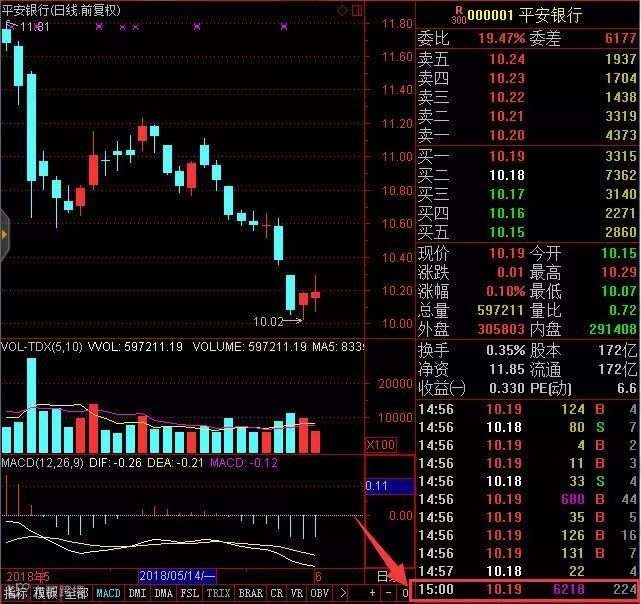Viewport: 641px width, 604px height.
Task: Click the 最高 value 10.29
Action: tap(619, 272)
